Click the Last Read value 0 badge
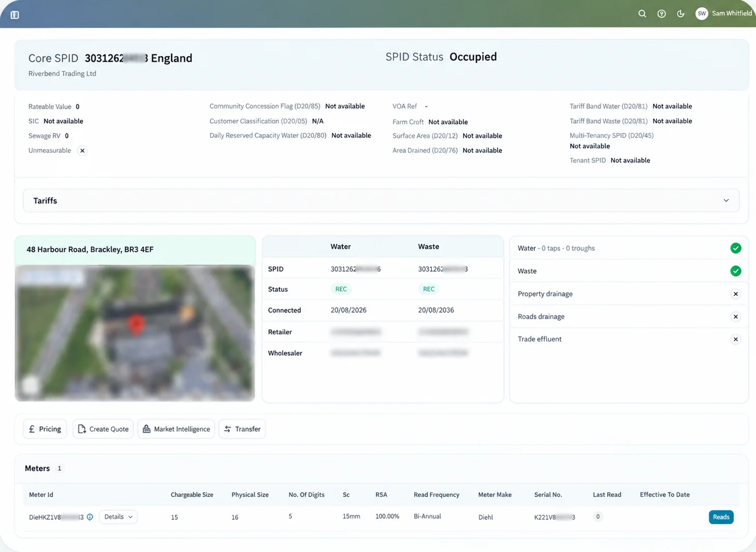Image resolution: width=756 pixels, height=552 pixels. pyautogui.click(x=598, y=517)
